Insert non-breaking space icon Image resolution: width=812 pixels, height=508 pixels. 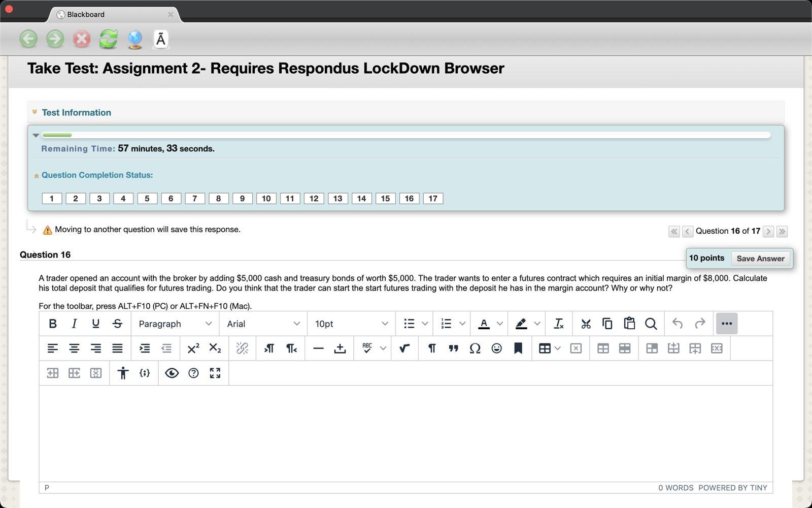click(x=340, y=348)
